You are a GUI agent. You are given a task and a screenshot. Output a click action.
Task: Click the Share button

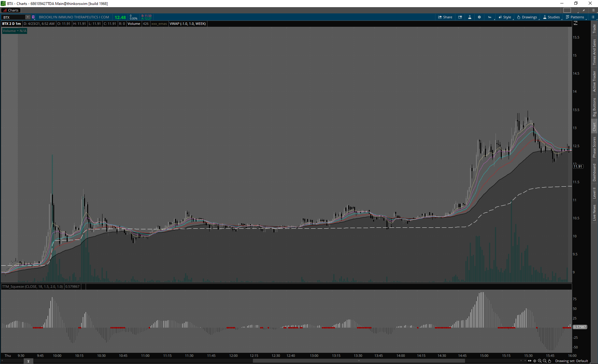coord(445,17)
